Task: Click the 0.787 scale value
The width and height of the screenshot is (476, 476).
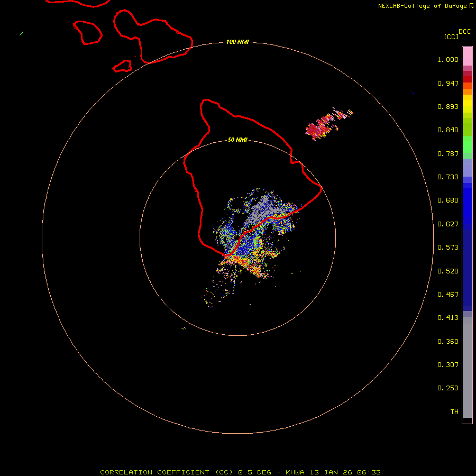Action: coord(448,153)
